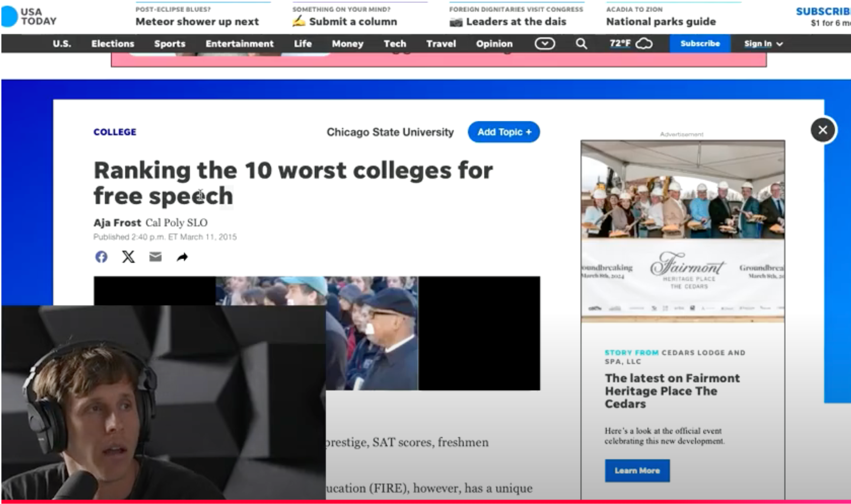Open the National parks guide link
The height and width of the screenshot is (504, 851).
[x=661, y=22]
